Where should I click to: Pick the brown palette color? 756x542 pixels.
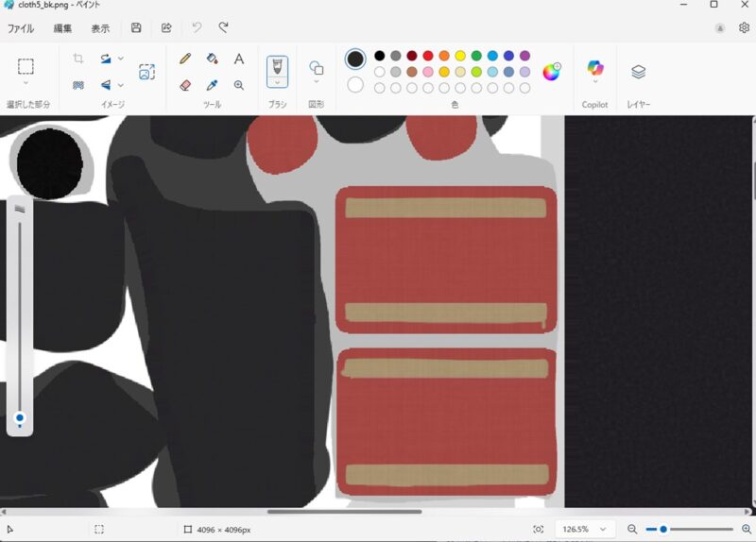tap(412, 72)
